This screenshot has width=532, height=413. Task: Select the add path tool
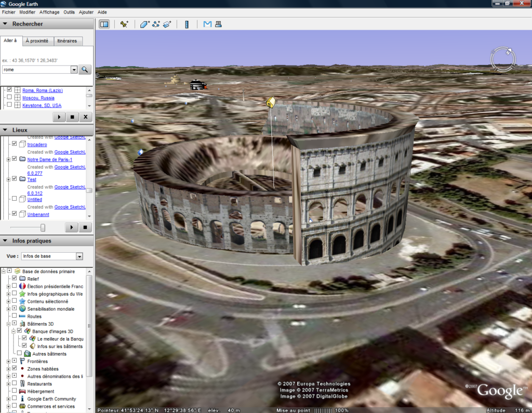(x=156, y=24)
